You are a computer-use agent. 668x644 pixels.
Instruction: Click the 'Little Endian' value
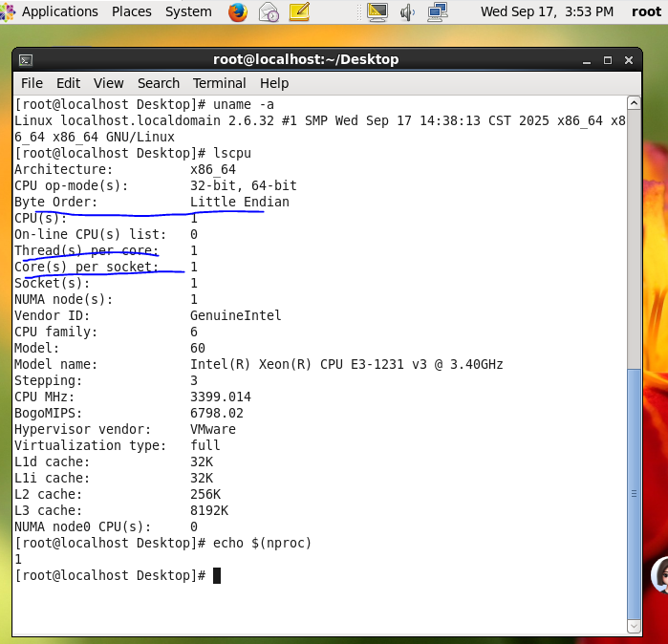[240, 202]
